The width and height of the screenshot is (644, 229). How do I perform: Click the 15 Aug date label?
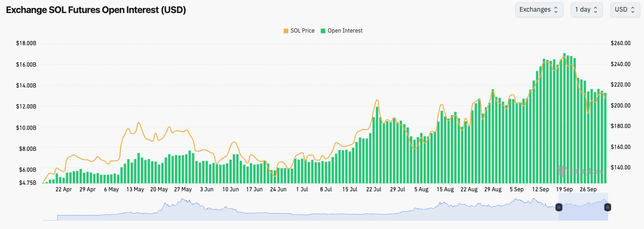pos(445,190)
